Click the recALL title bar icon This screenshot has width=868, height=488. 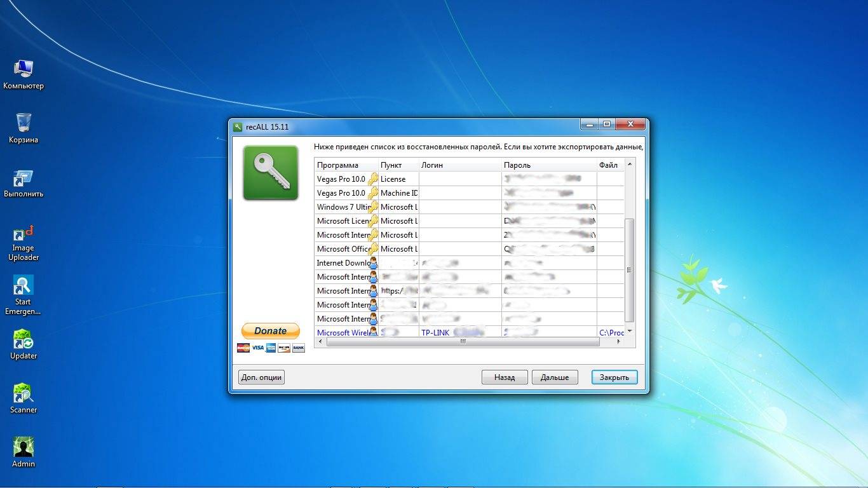pyautogui.click(x=238, y=126)
